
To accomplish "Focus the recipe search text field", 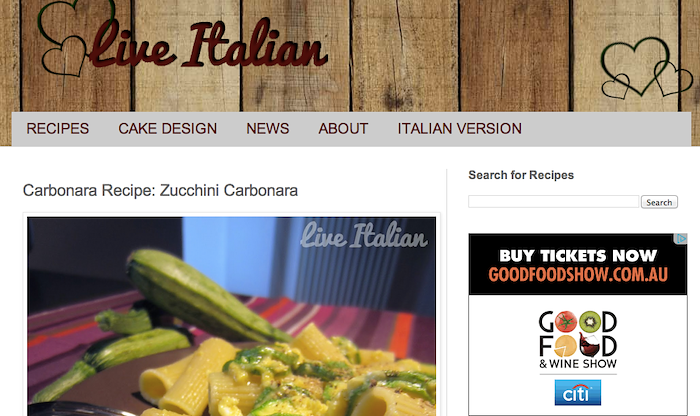I will pos(554,202).
